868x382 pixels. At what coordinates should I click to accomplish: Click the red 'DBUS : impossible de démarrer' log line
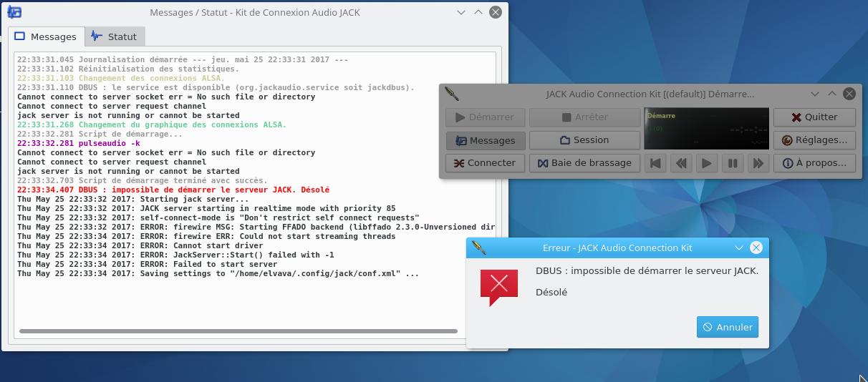pyautogui.click(x=173, y=190)
